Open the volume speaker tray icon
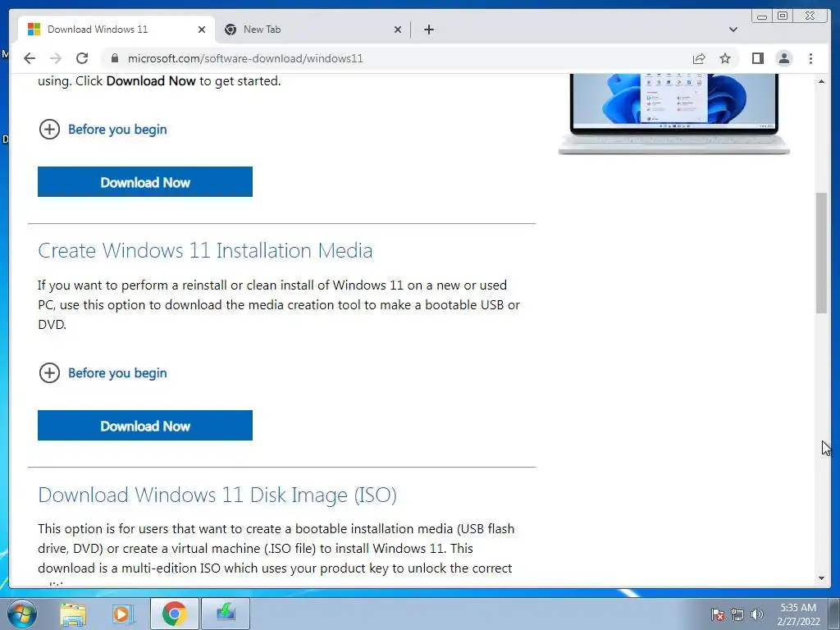The image size is (840, 630). (757, 614)
